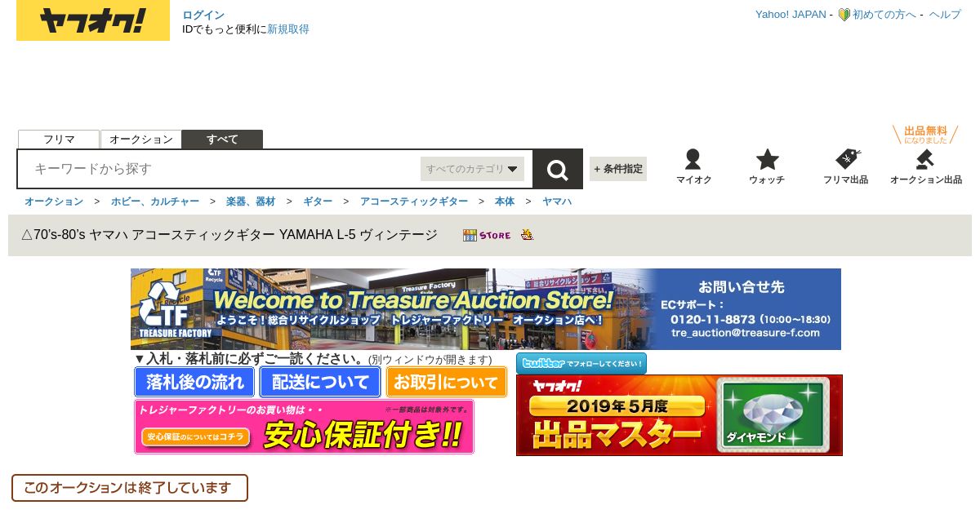The image size is (980, 514).
Task: Switch to the オークション tab
Action: pos(140,140)
